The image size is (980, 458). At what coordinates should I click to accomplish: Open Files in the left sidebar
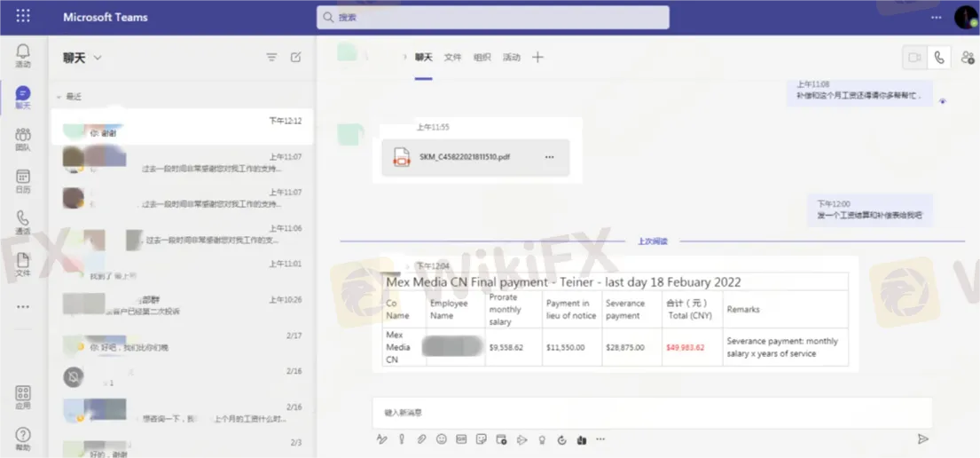click(x=23, y=265)
